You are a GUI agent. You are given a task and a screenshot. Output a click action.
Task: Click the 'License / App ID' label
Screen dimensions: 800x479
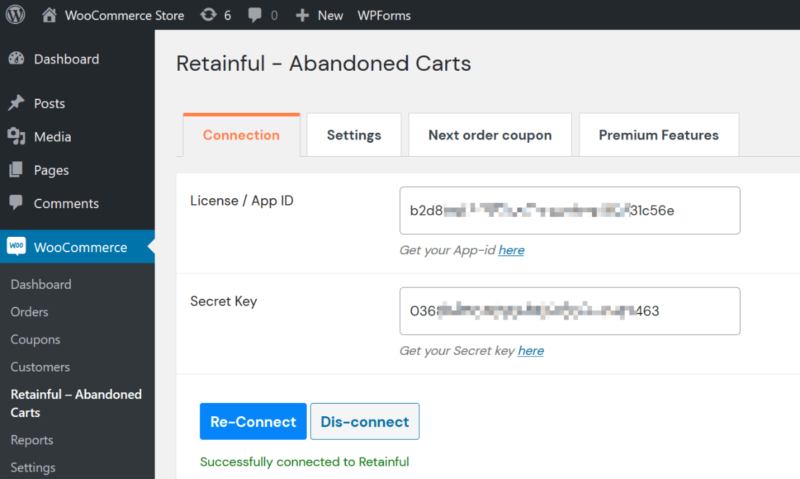click(242, 201)
